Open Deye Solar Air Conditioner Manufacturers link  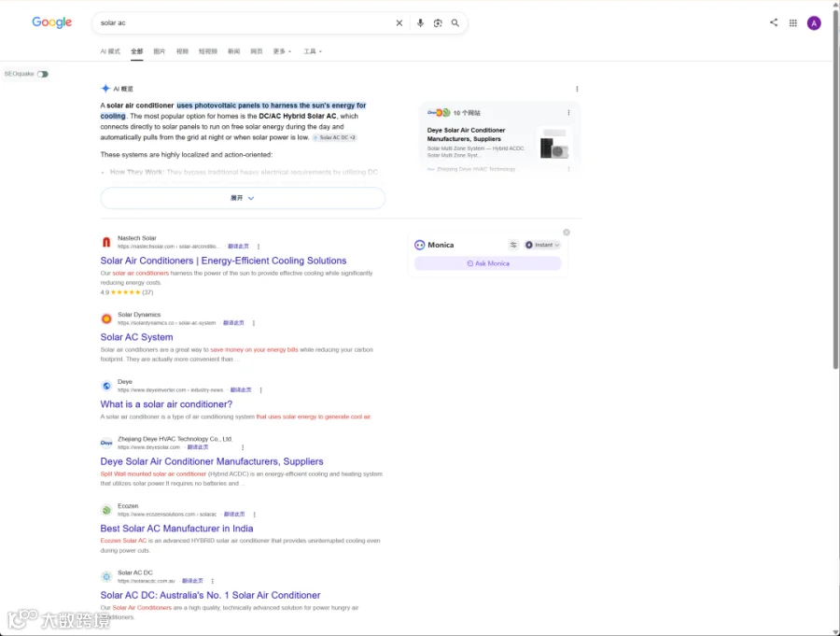212,461
